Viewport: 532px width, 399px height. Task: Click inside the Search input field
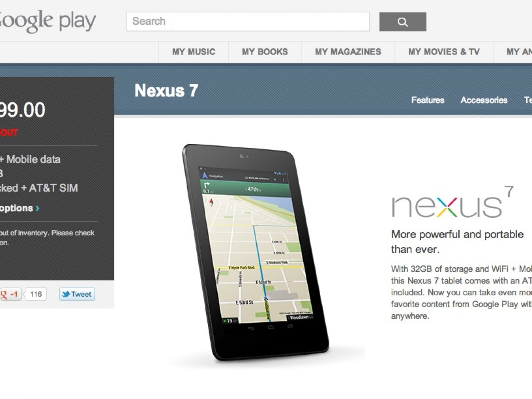(248, 21)
